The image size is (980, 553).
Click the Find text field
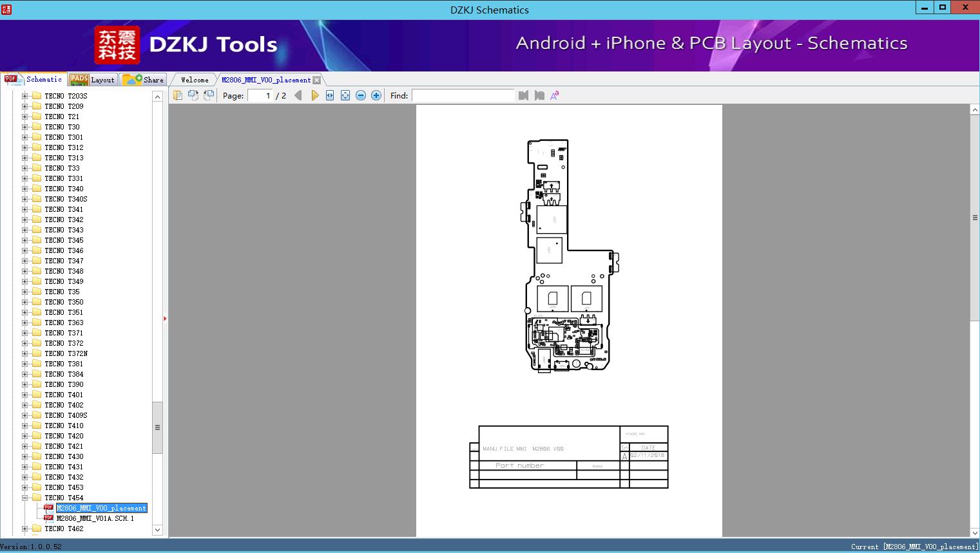click(x=463, y=95)
